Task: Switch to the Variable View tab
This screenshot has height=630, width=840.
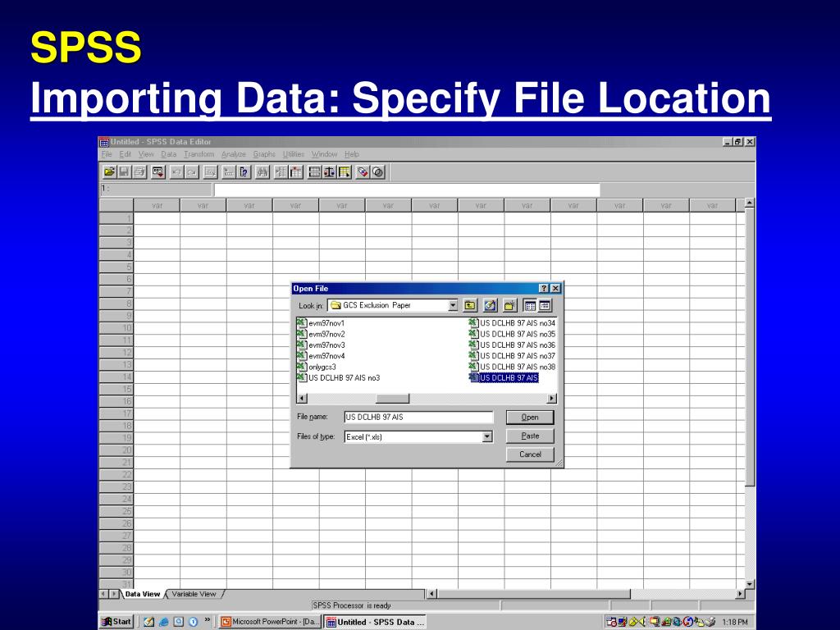Action: click(x=194, y=594)
